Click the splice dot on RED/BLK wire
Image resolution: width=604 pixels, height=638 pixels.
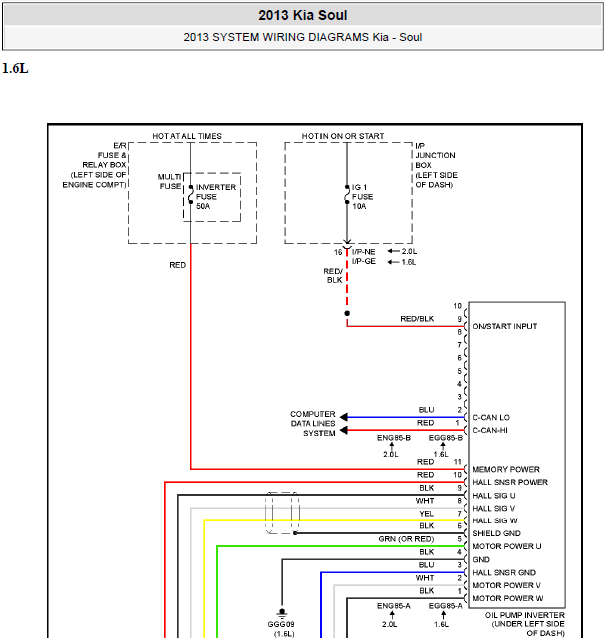pos(347,313)
